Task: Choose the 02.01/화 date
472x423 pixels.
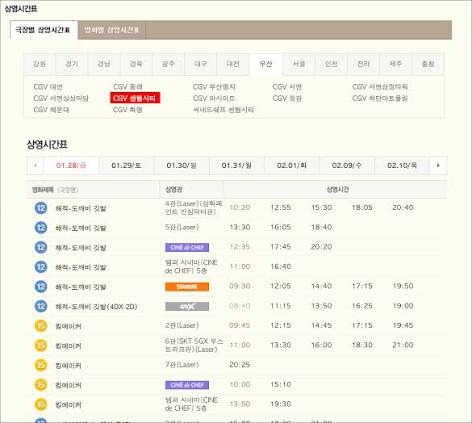Action: point(291,165)
